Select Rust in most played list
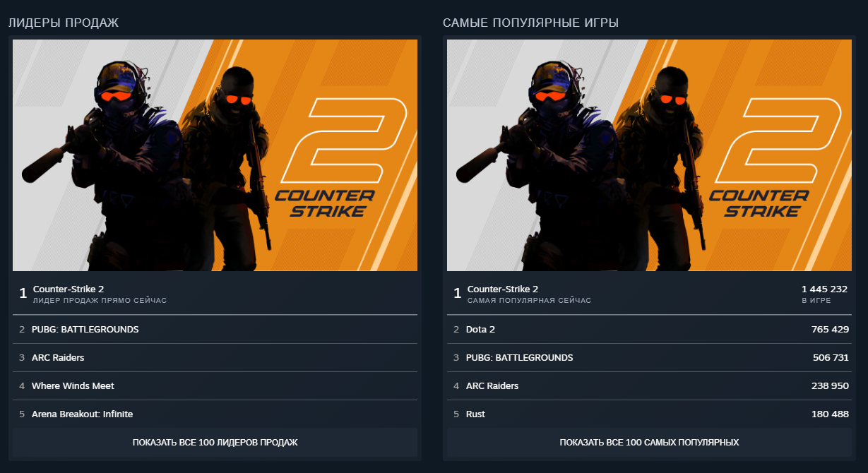This screenshot has height=473, width=868. (649, 414)
